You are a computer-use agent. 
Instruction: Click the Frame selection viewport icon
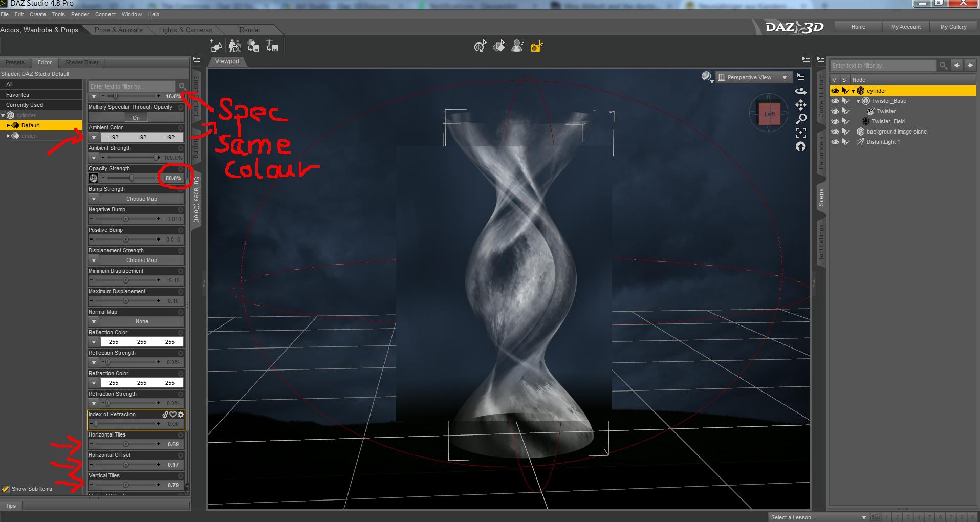[x=801, y=133]
